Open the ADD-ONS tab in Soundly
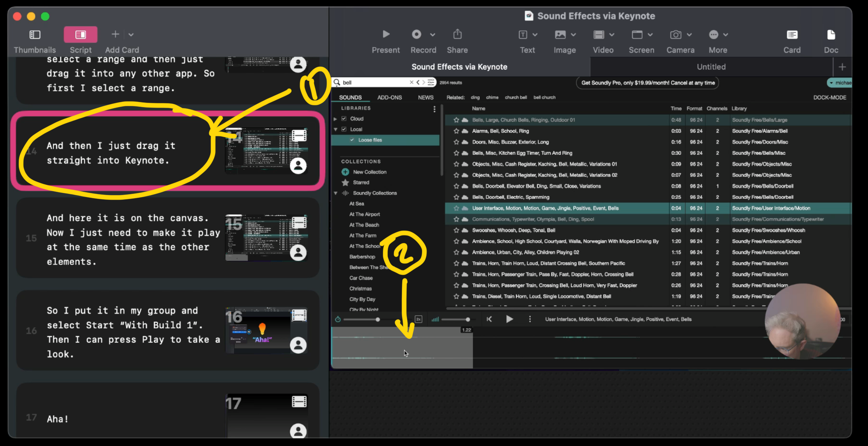868x446 pixels. pos(389,98)
